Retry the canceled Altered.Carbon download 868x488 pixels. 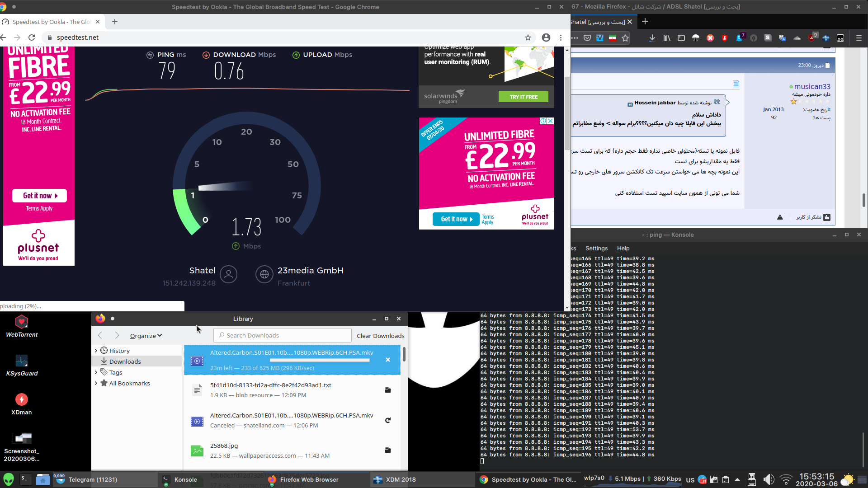[x=388, y=420]
